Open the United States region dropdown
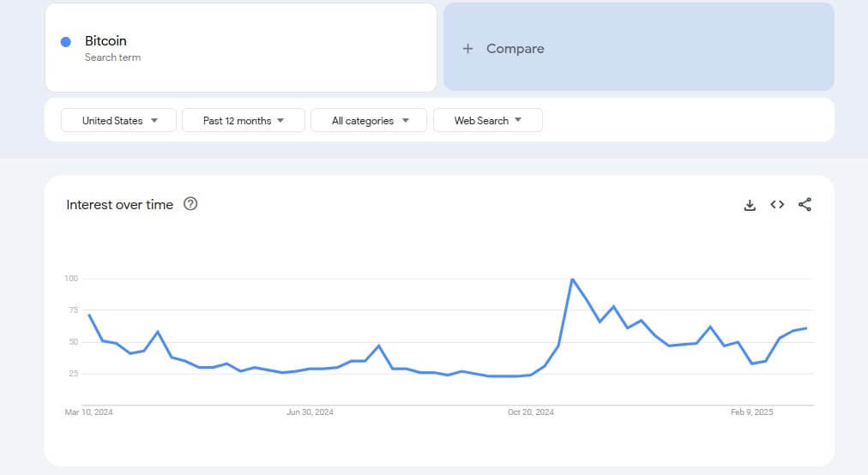Screen dimensions: 868x475 coord(119,121)
